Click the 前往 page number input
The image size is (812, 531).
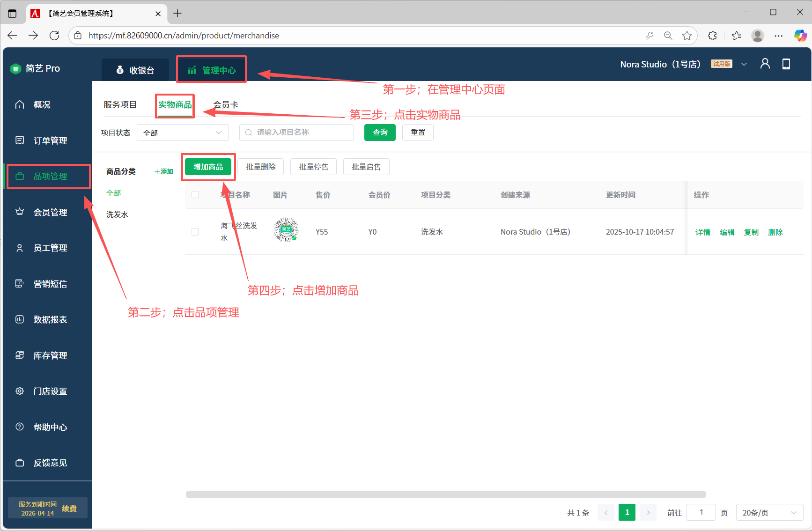click(x=701, y=512)
